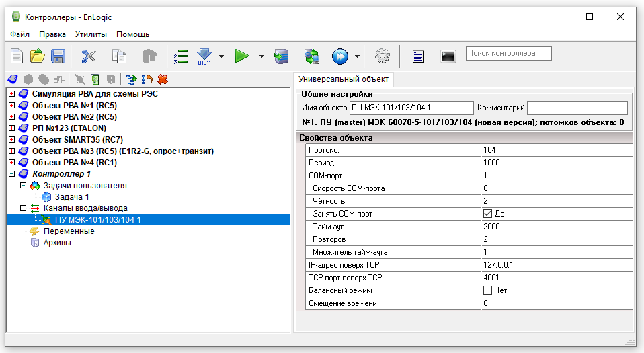
Task: Open dropdown arrow beside green Run icon
Action: pos(261,56)
